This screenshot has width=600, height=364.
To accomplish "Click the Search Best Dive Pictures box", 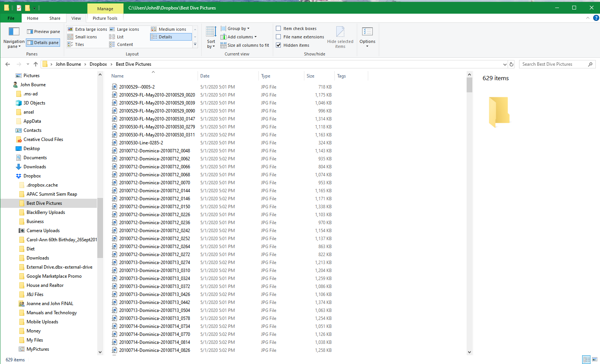I will pyautogui.click(x=557, y=64).
